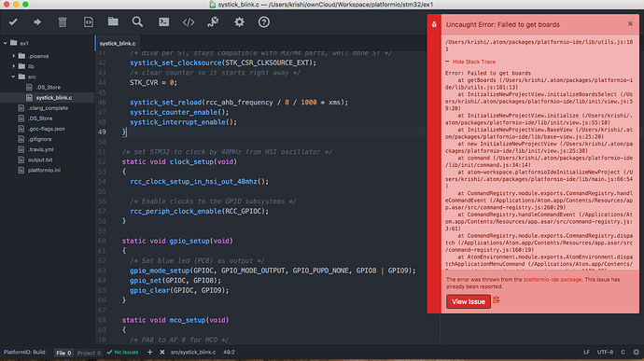Click the LF line ending selector
The image size is (644, 361).
pos(586,352)
